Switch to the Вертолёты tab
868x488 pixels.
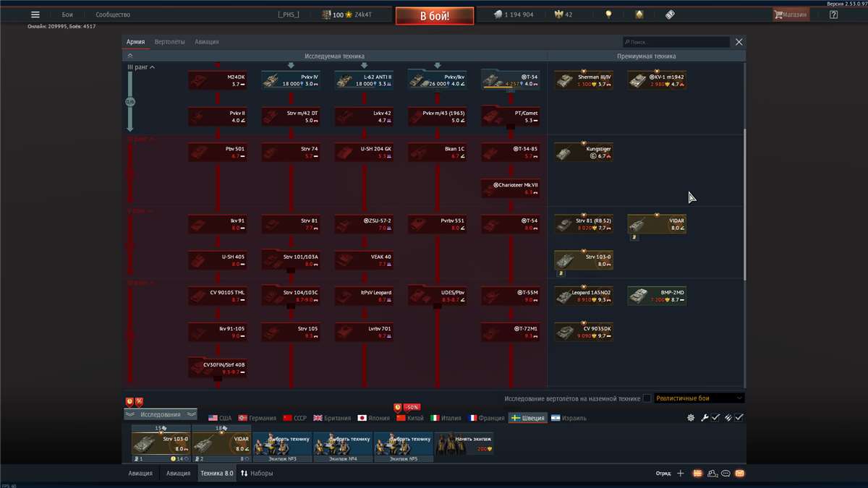coord(169,42)
